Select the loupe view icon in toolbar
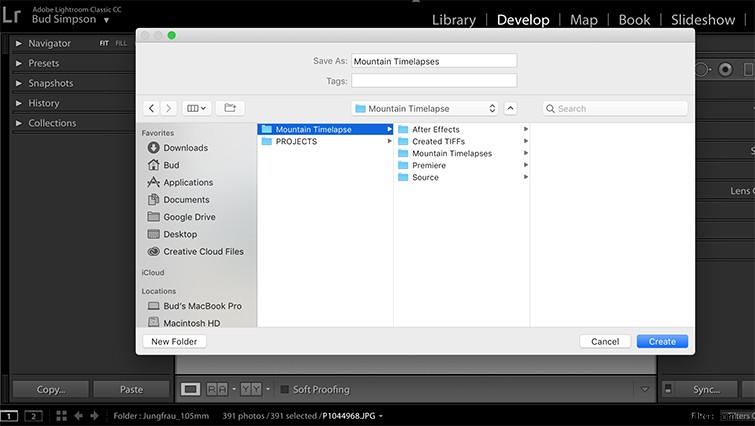 190,389
